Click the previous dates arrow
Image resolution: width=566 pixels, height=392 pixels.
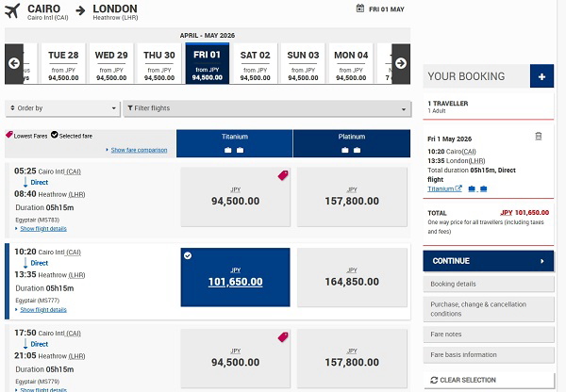[x=14, y=63]
